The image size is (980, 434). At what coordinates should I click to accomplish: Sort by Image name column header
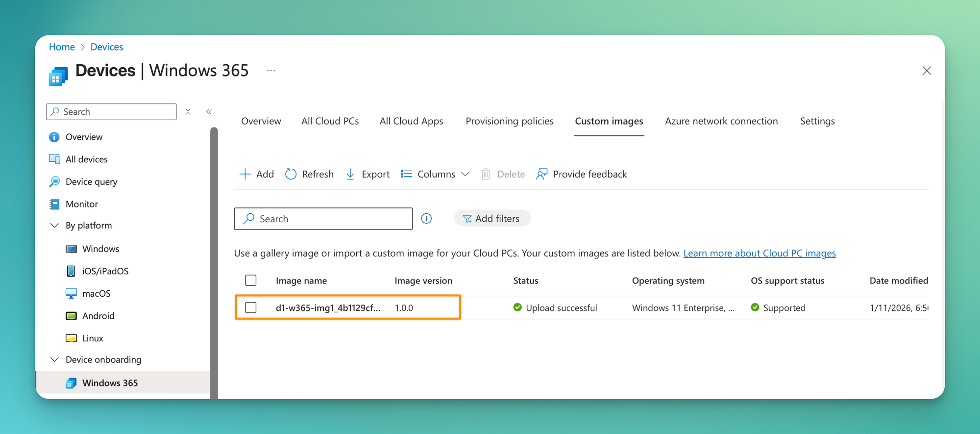pos(301,281)
